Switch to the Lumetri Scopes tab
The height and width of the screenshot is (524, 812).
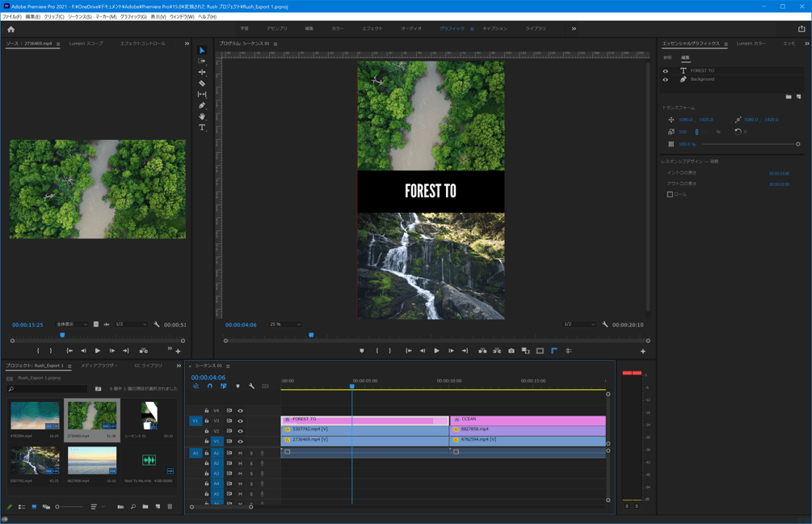[x=86, y=44]
